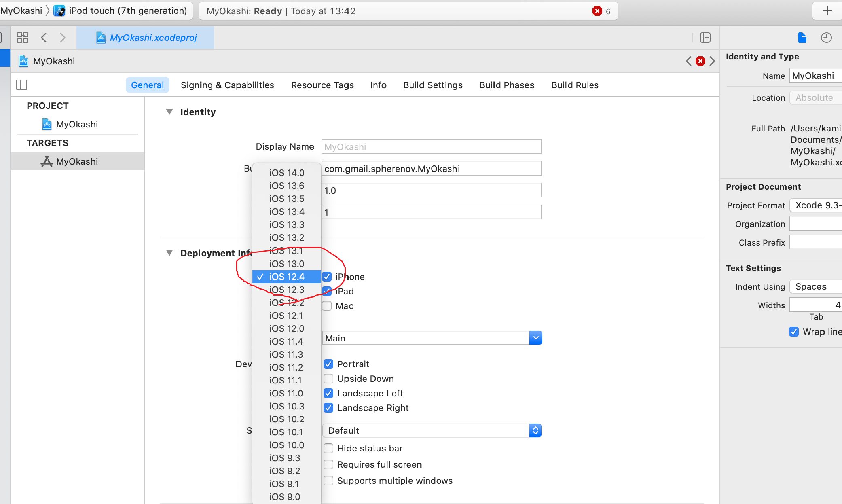842x504 pixels.
Task: Select MyOkashi target under TARGETS
Action: (x=77, y=161)
